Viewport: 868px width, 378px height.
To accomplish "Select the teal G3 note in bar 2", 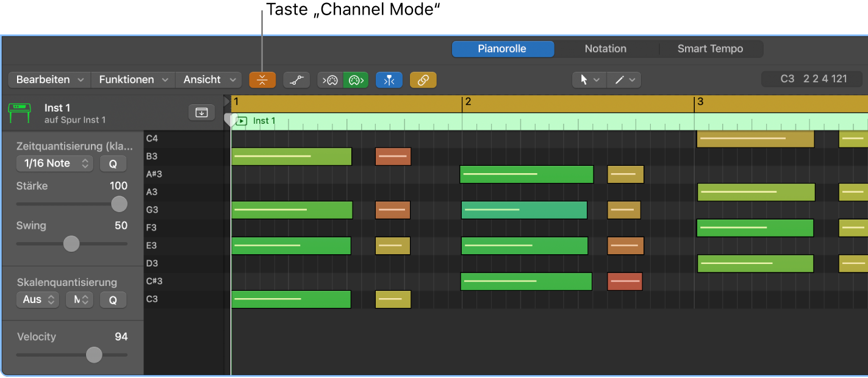I will point(524,210).
